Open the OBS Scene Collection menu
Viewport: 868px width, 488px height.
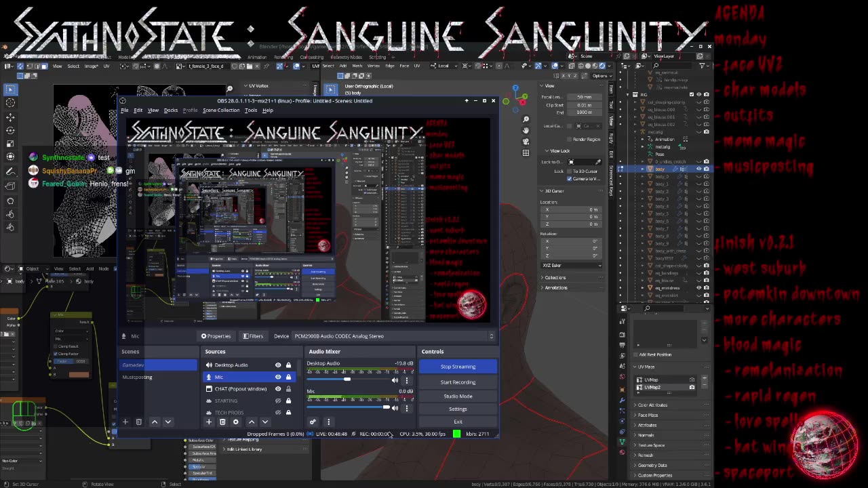(x=221, y=110)
